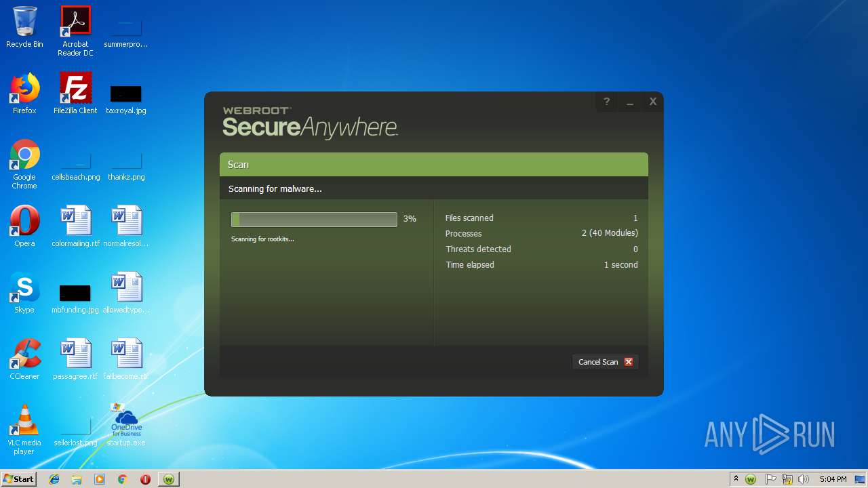Select the Scan header tab

tap(434, 165)
